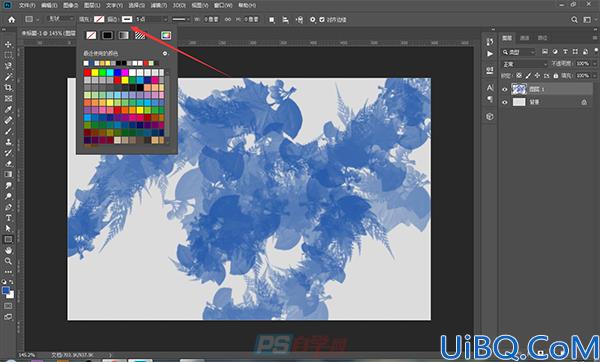The width and height of the screenshot is (600, 362).
Task: Select the Crop tool
Action: [x=8, y=88]
